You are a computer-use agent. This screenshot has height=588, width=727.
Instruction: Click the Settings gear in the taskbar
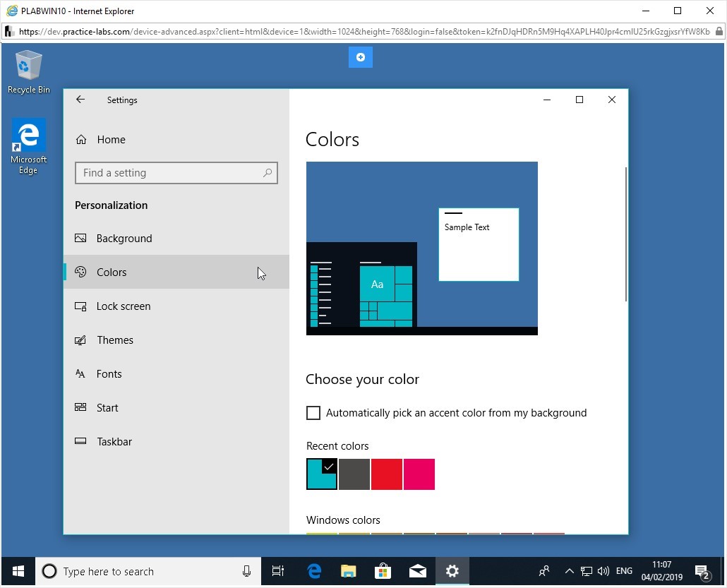pyautogui.click(x=452, y=571)
